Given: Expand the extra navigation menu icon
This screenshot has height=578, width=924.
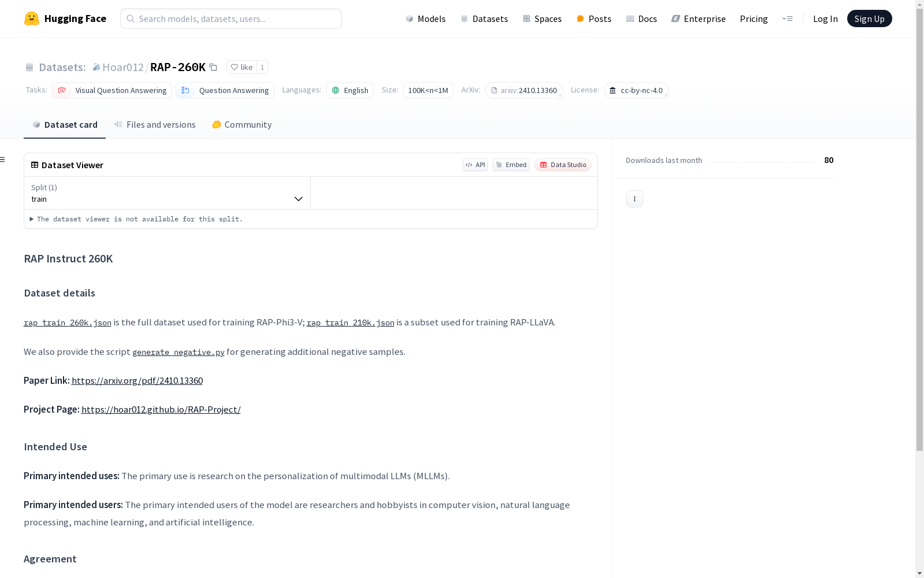Looking at the screenshot, I should (x=787, y=18).
